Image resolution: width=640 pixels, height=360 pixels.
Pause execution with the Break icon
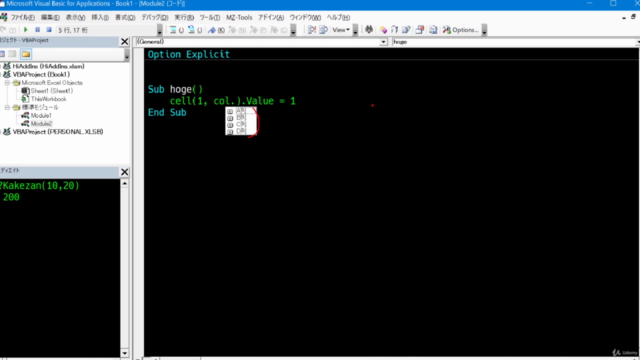click(x=38, y=30)
